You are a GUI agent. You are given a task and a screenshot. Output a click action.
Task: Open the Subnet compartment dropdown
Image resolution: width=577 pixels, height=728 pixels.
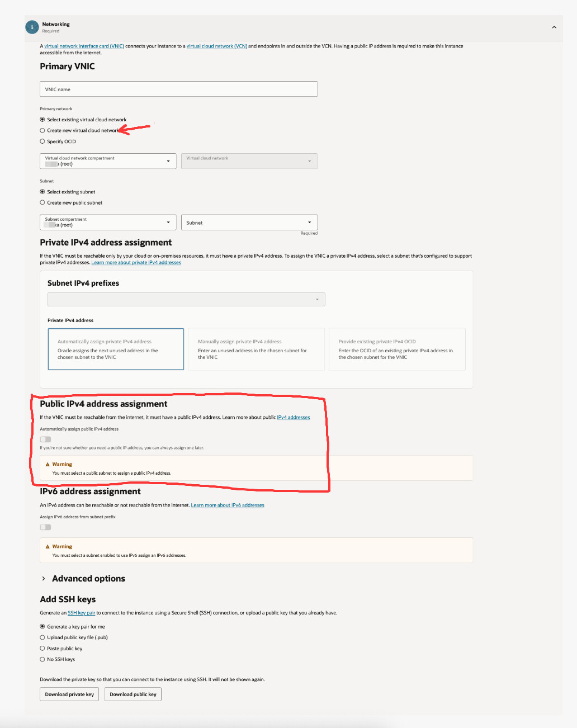tap(108, 222)
